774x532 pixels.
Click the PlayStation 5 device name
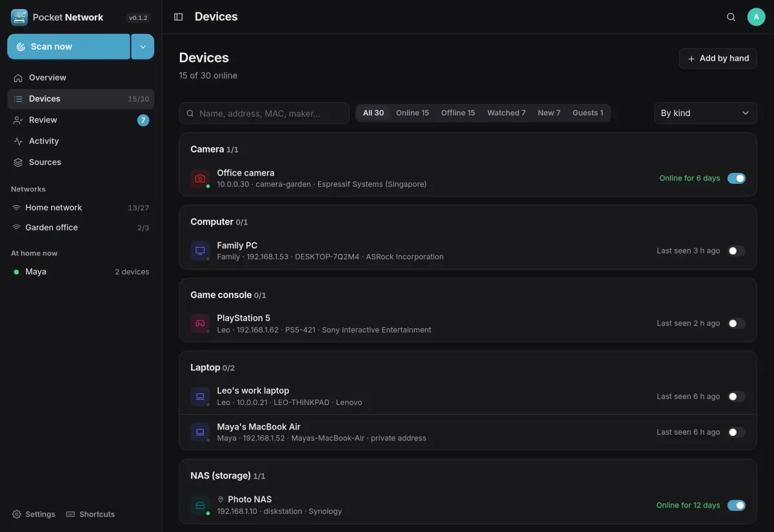coord(244,318)
